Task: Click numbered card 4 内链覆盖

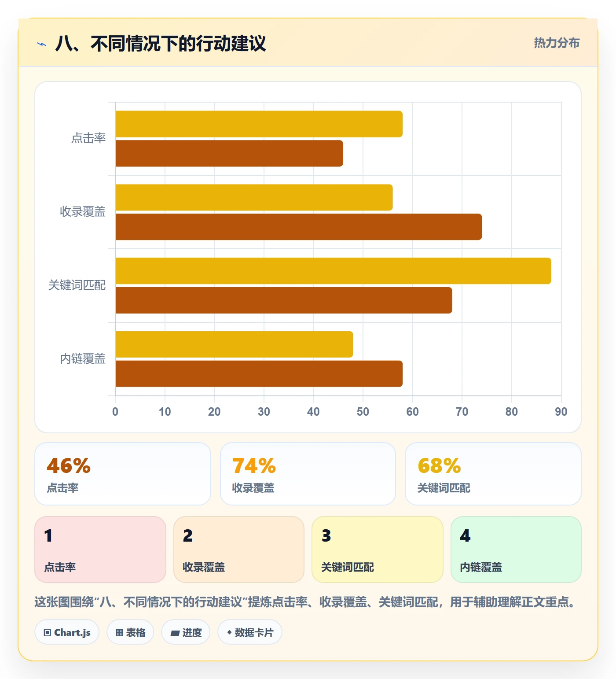Action: [516, 550]
